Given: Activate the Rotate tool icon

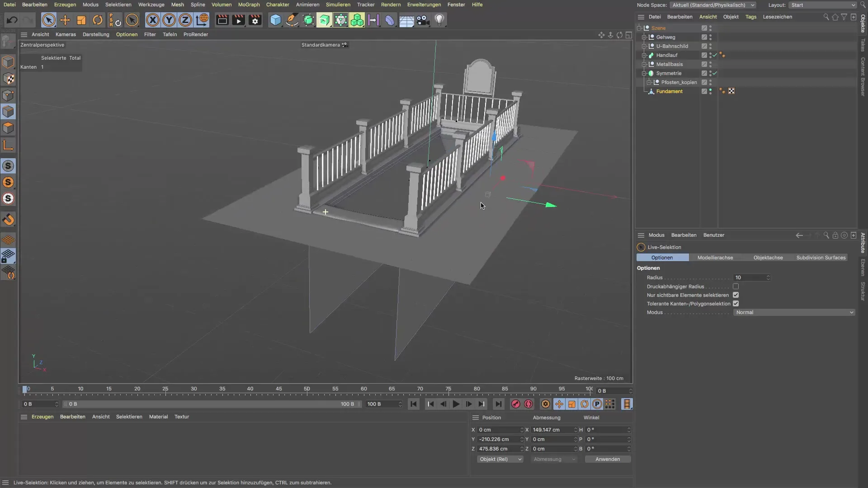Looking at the screenshot, I should pos(98,20).
